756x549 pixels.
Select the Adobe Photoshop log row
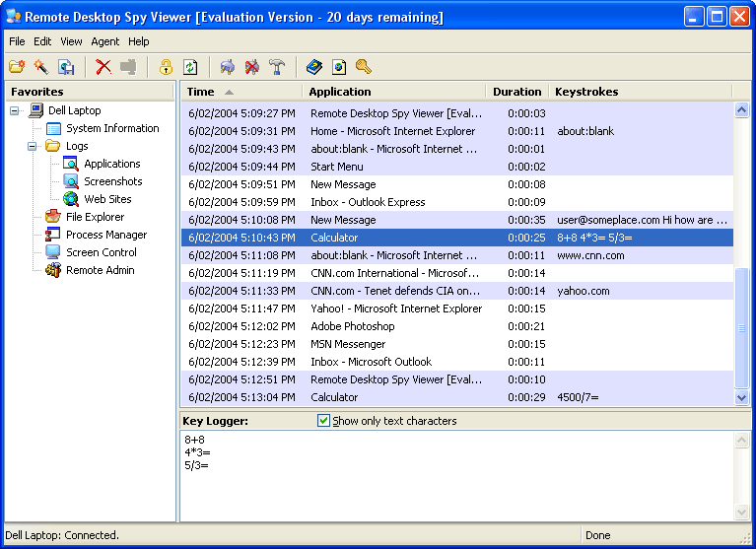coord(457,326)
